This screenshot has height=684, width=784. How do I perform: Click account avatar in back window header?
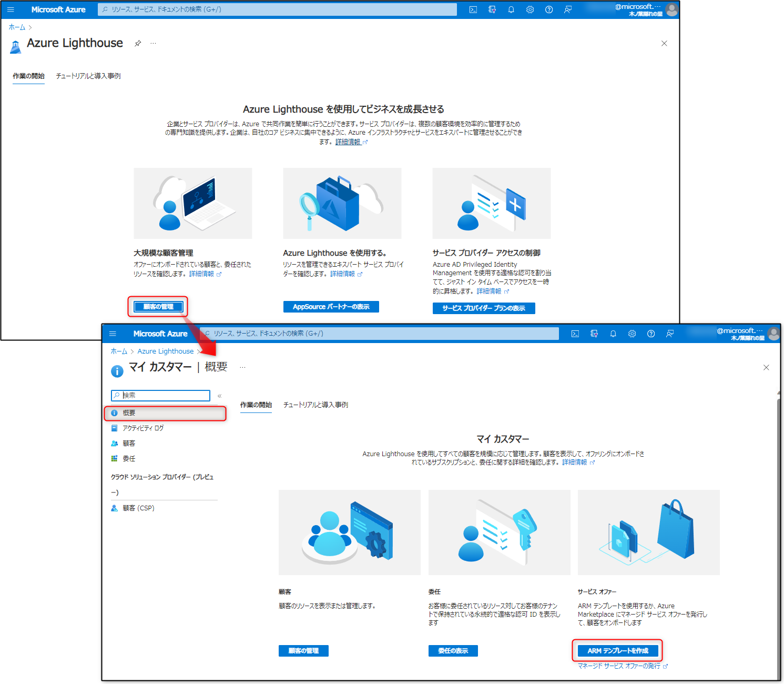click(671, 9)
